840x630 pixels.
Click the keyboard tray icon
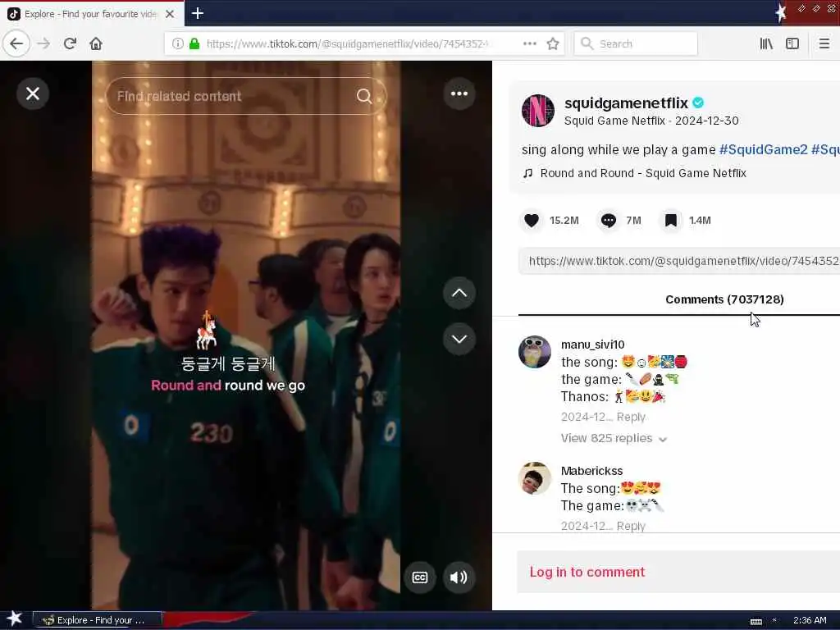(x=756, y=622)
